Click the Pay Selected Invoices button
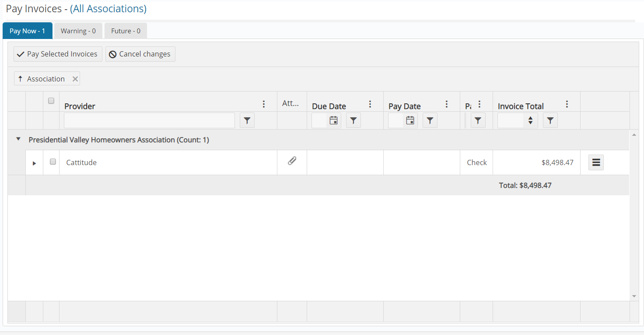The image size is (644, 335). pos(57,54)
